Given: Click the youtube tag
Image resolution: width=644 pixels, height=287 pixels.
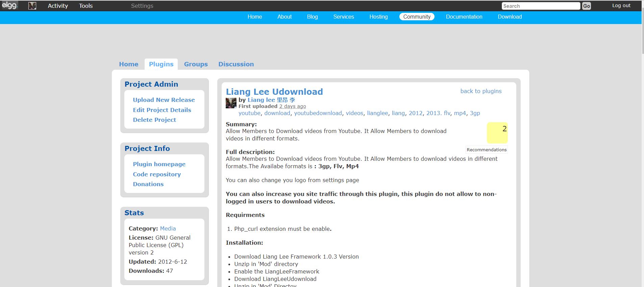Looking at the screenshot, I should point(249,113).
